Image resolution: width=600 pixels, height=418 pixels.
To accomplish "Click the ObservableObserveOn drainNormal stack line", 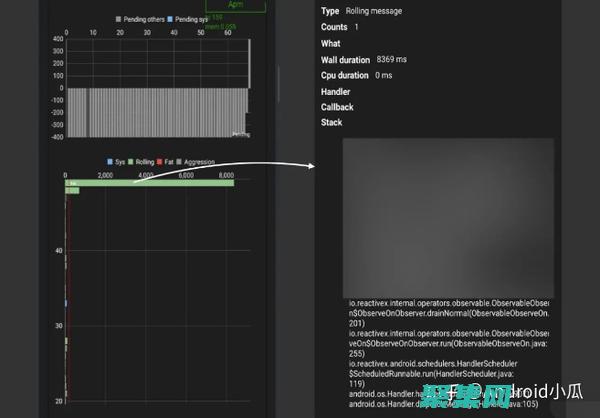I will coord(448,313).
